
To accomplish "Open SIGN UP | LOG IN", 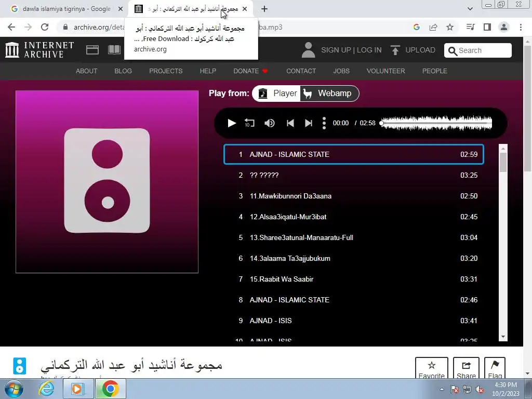I will tap(351, 50).
